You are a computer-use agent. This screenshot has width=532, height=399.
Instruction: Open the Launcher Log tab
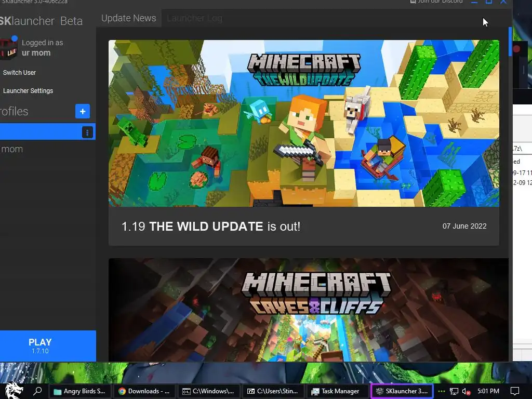tap(194, 18)
